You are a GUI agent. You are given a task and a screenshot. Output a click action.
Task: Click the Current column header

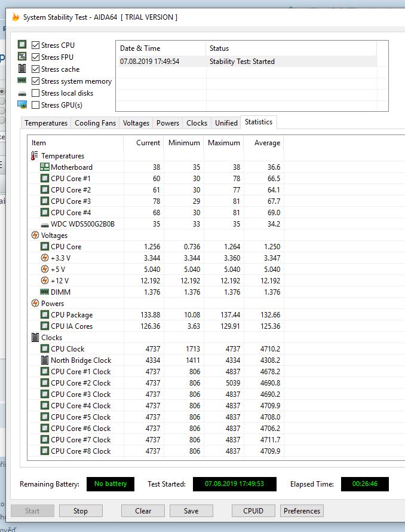click(x=143, y=143)
